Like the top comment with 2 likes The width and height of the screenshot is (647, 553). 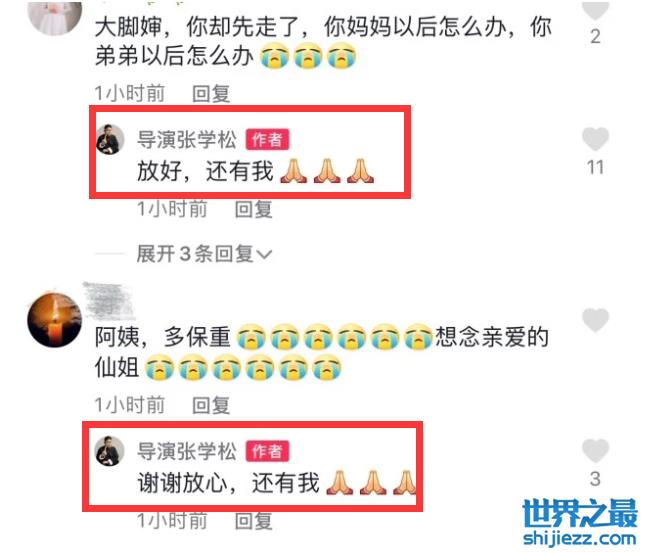(x=595, y=10)
